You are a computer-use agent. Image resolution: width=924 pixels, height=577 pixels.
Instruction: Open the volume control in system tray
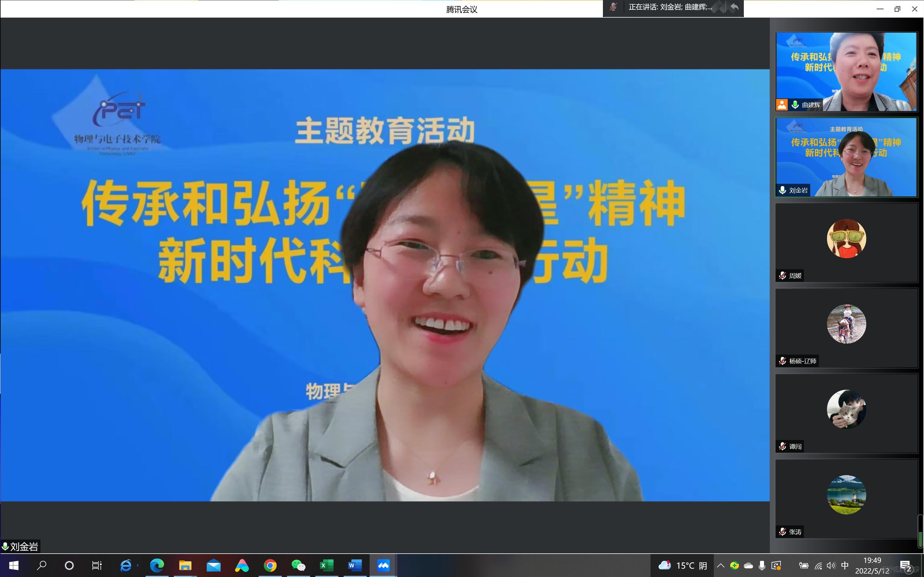point(831,565)
